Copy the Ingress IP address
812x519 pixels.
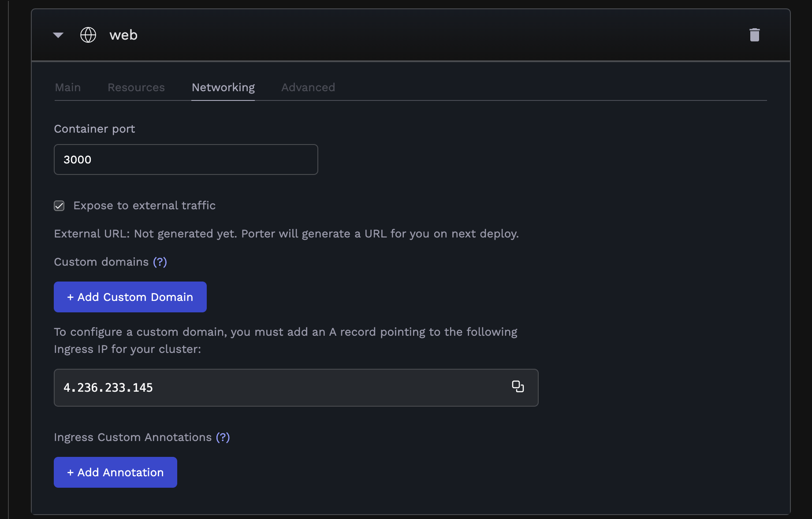[x=518, y=386]
